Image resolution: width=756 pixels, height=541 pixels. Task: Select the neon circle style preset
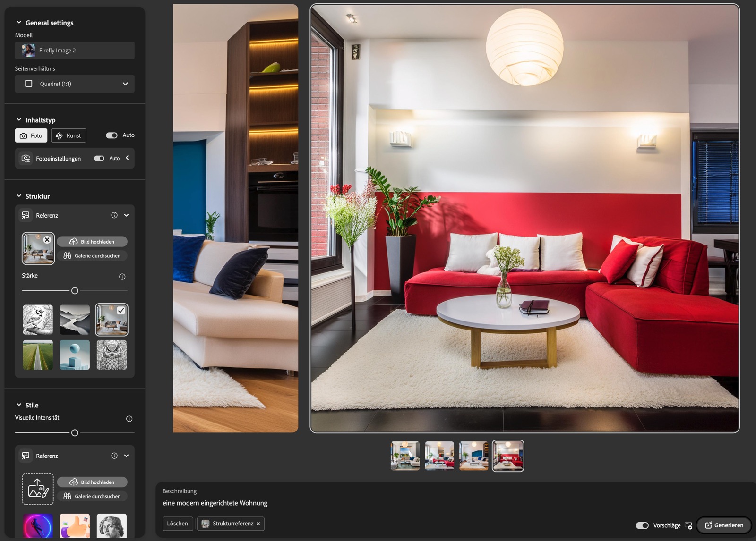click(x=38, y=526)
